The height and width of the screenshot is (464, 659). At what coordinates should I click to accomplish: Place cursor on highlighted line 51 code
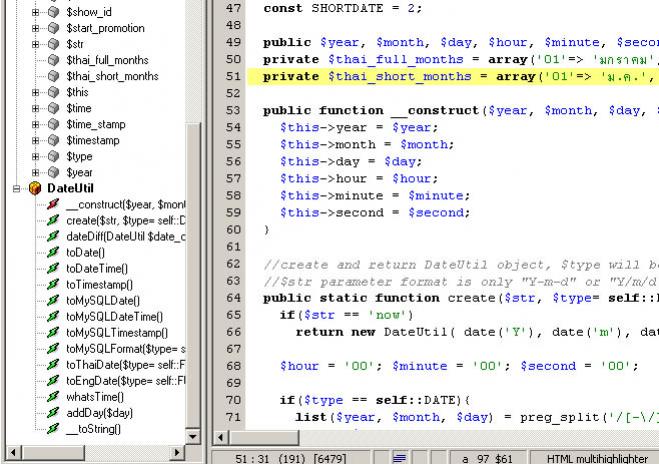tap(450, 76)
